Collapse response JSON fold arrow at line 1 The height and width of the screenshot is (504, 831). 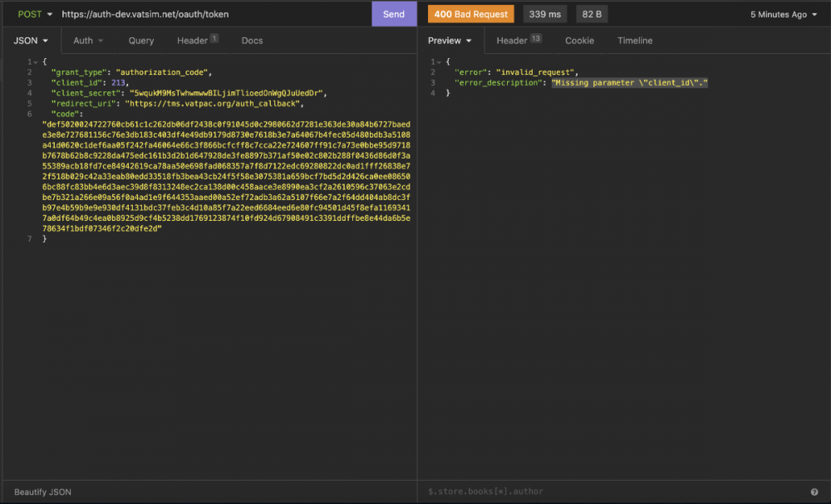[x=439, y=62]
